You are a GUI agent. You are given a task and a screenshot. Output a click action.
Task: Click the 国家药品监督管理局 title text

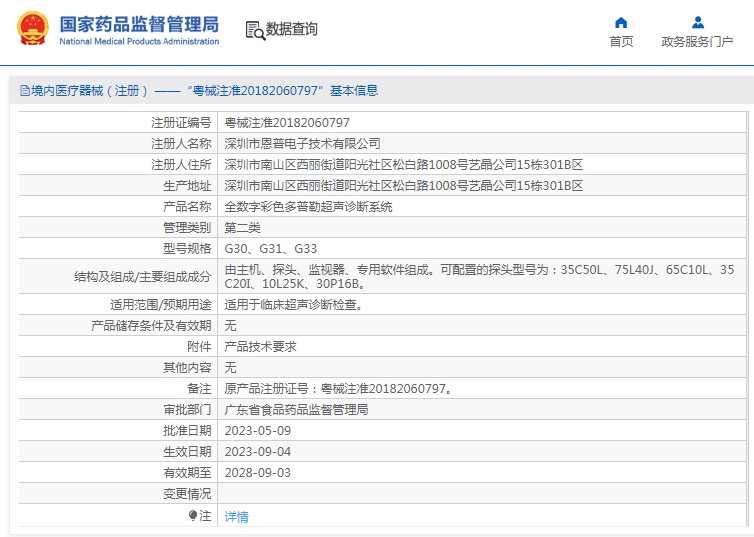tap(139, 24)
